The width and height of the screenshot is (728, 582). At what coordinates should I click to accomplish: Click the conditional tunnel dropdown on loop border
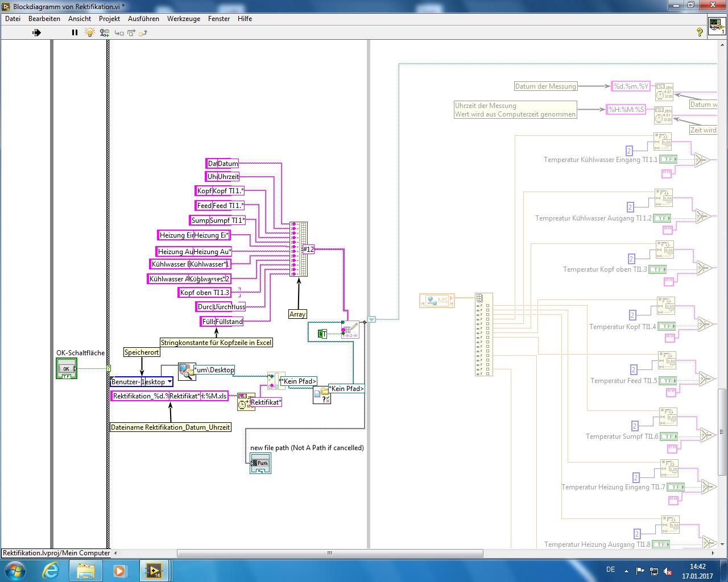point(371,319)
